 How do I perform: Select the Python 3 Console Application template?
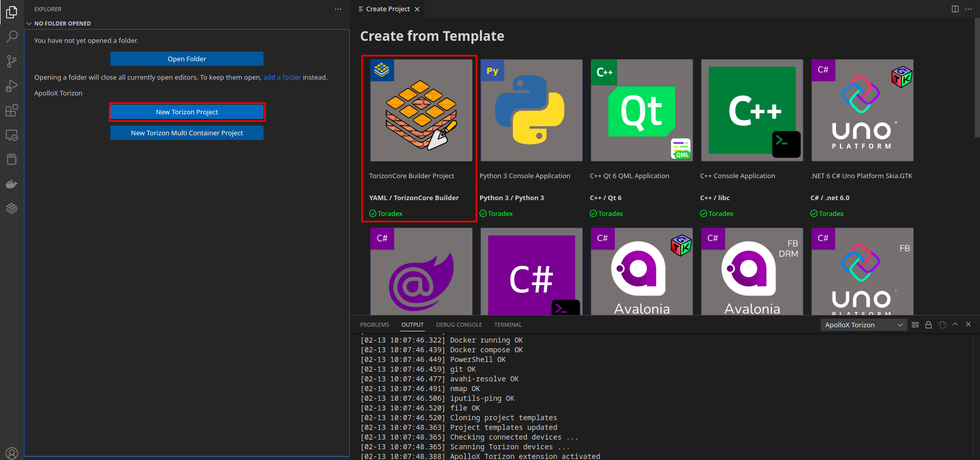coord(532,110)
